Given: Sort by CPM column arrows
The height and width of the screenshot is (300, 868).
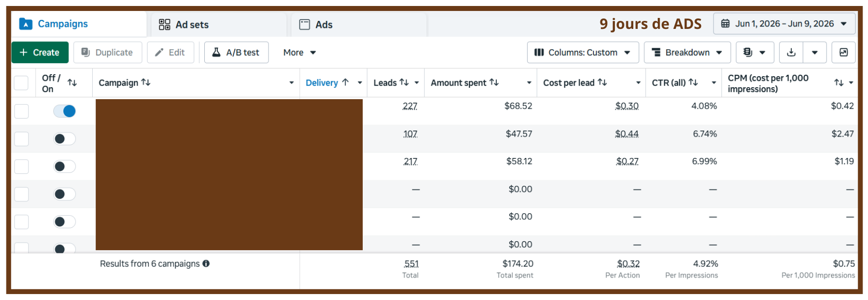Looking at the screenshot, I should pos(839,83).
